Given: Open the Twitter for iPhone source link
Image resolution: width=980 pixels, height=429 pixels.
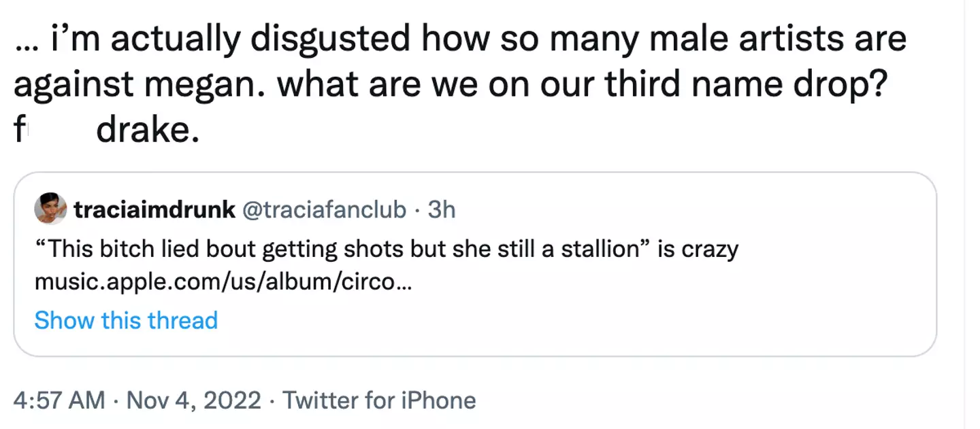Looking at the screenshot, I should (379, 400).
